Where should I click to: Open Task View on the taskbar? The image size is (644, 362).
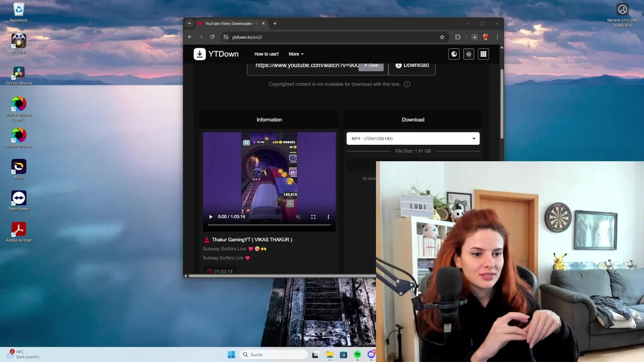click(315, 354)
